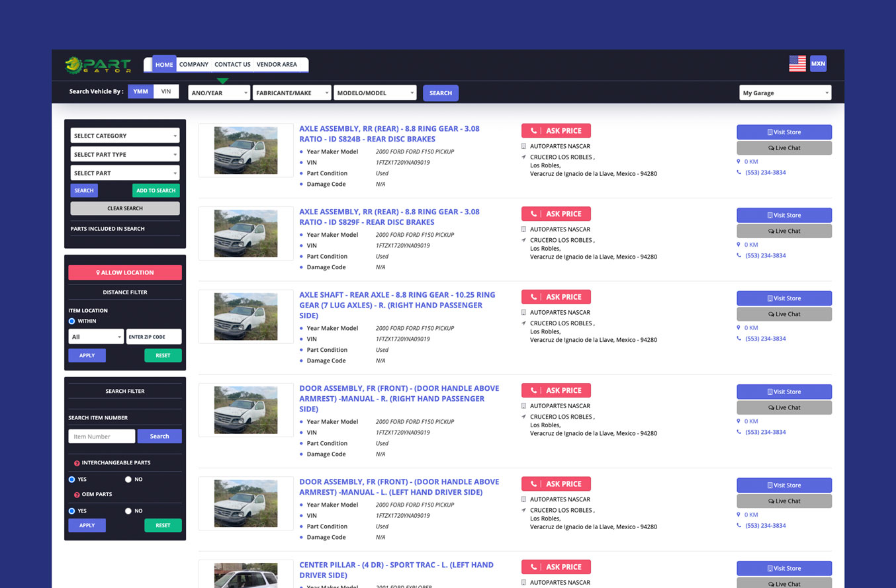
Task: Expand the Ano/Year dropdown
Action: pyautogui.click(x=219, y=93)
